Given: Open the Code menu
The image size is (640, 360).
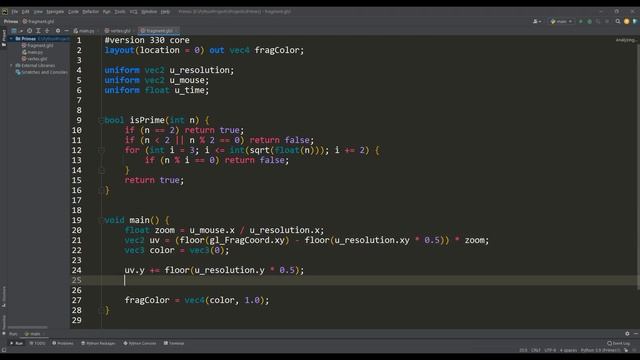Looking at the screenshot, I should point(73,11).
